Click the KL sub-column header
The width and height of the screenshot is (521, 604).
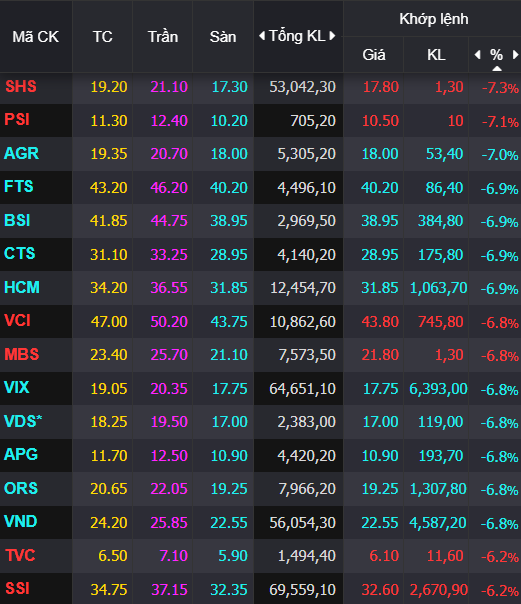436,55
